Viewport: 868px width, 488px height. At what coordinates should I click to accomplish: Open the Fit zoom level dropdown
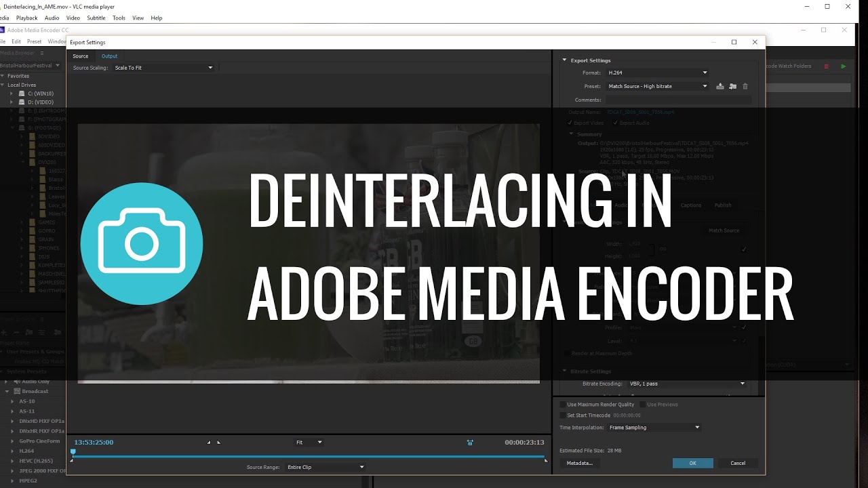[309, 443]
